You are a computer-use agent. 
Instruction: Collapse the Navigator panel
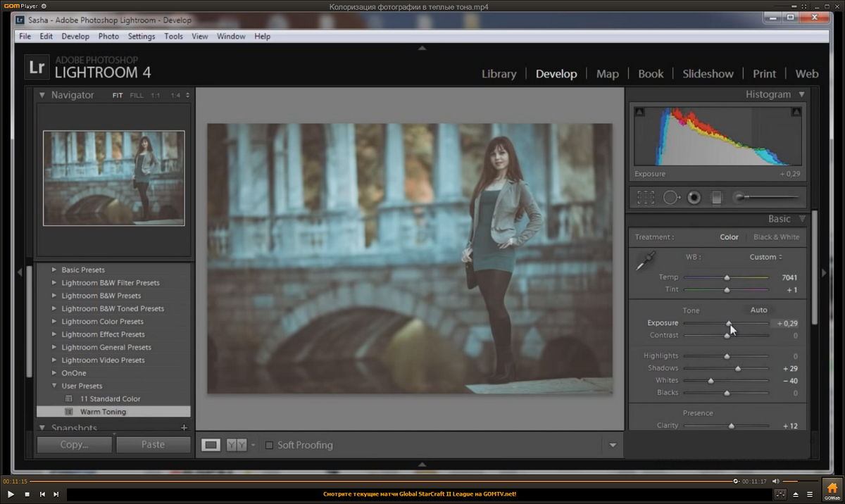[x=42, y=95]
